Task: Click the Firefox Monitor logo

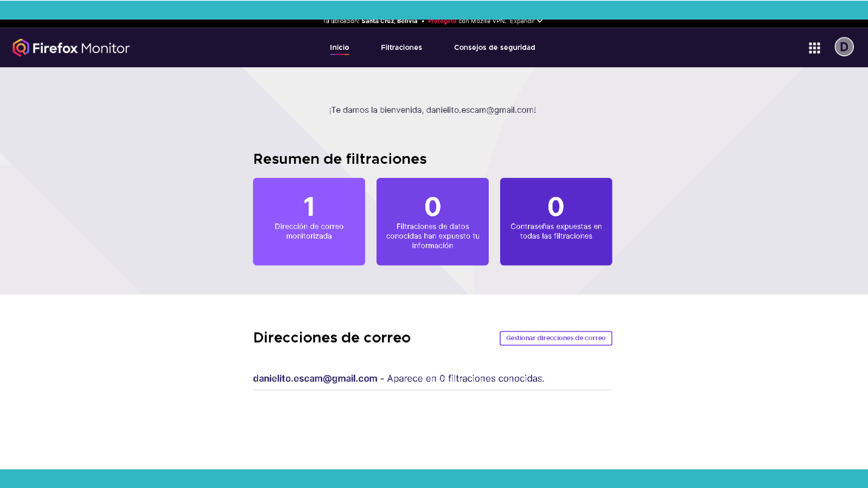Action: point(71,48)
